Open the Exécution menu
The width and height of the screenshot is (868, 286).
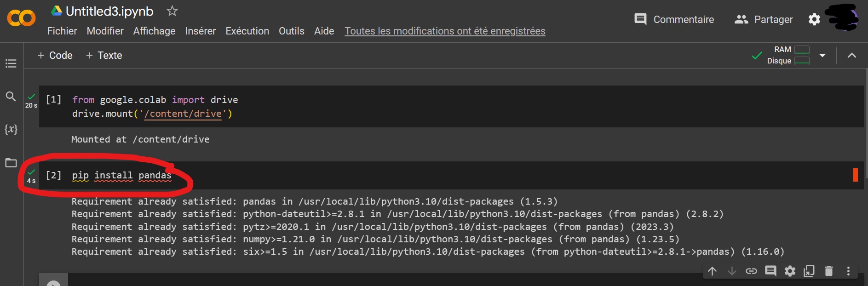coord(247,31)
